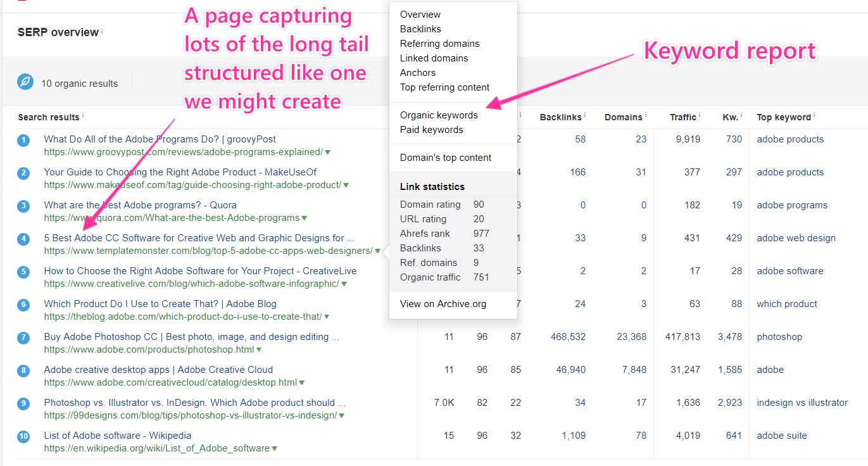Expand dropdown caret after creativelive.com URL
Screen dimensions: 868x466
[x=344, y=284]
